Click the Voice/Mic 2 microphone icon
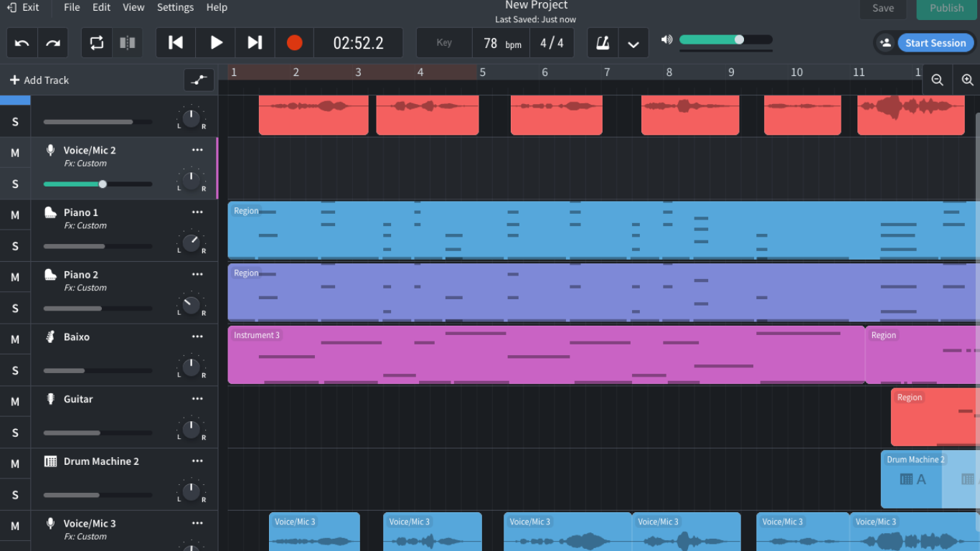 coord(50,150)
